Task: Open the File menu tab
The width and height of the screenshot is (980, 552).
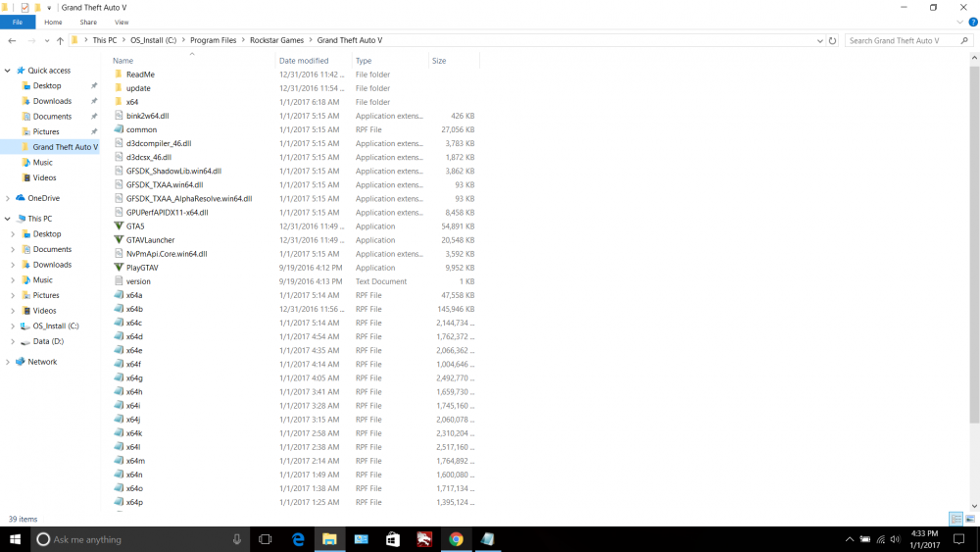Action: pos(18,22)
